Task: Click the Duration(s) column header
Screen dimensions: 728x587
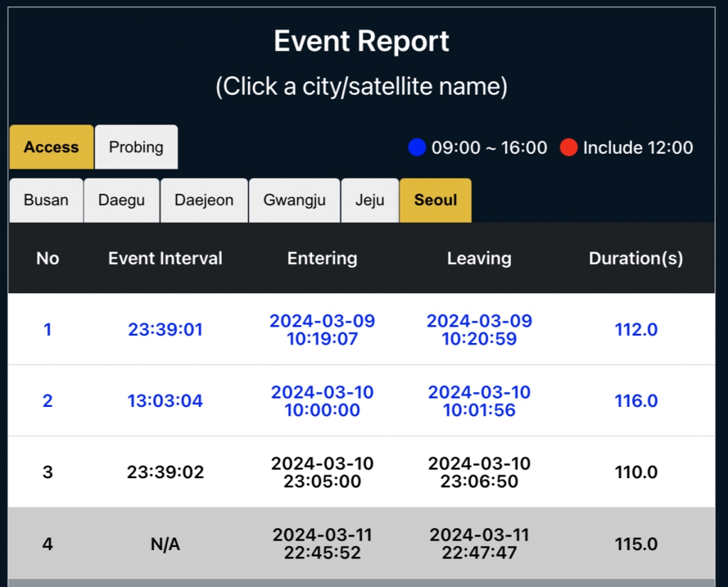Action: click(636, 258)
